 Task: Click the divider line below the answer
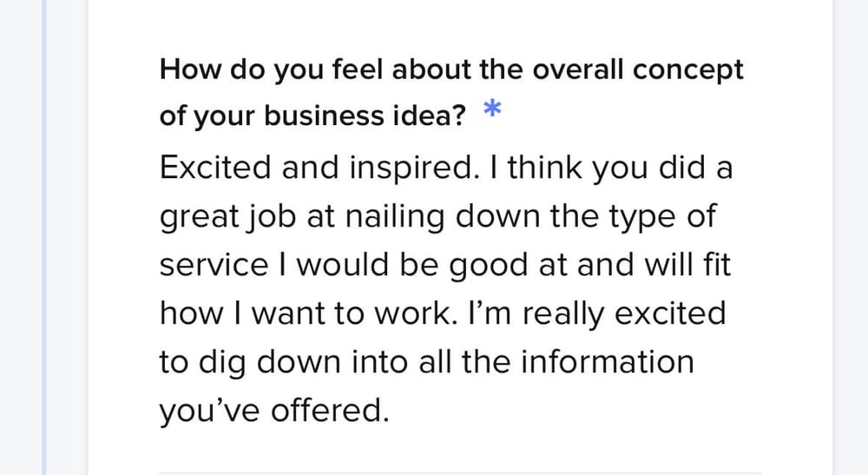[460, 472]
